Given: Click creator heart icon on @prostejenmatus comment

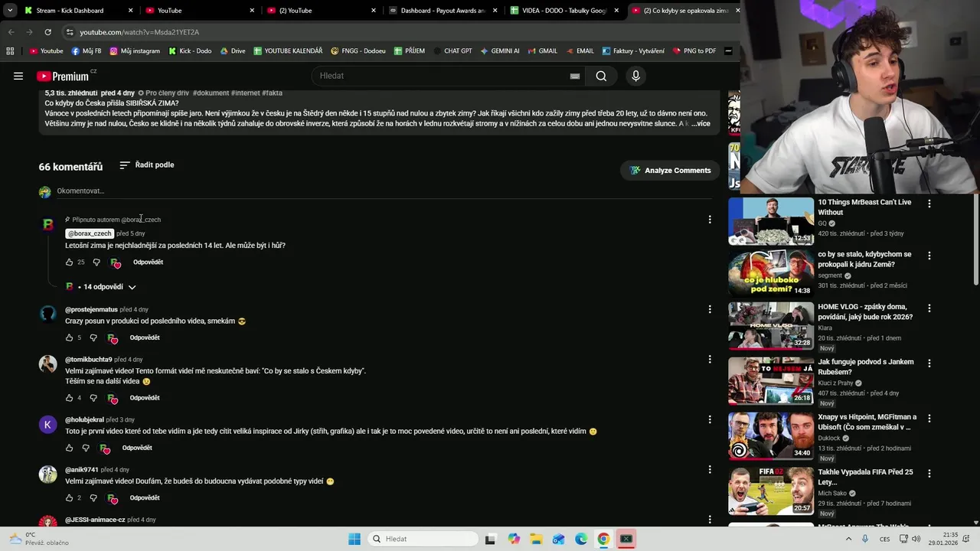Looking at the screenshot, I should coord(113,338).
